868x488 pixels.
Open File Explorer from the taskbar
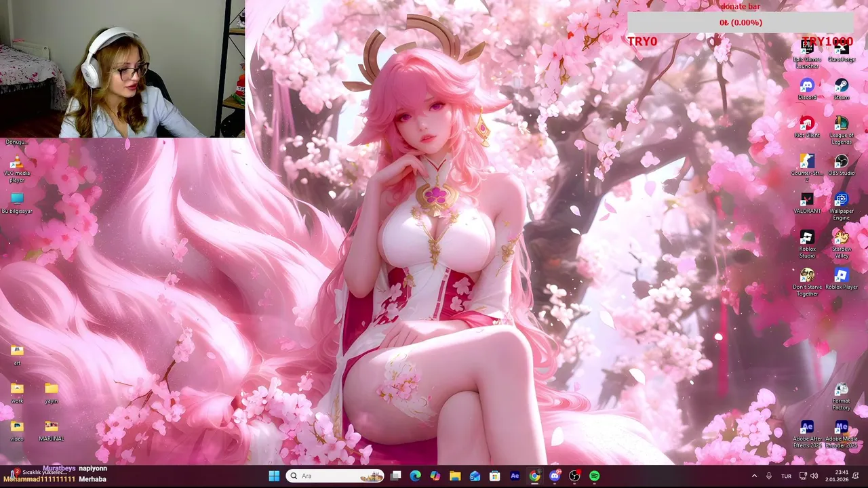tap(455, 476)
